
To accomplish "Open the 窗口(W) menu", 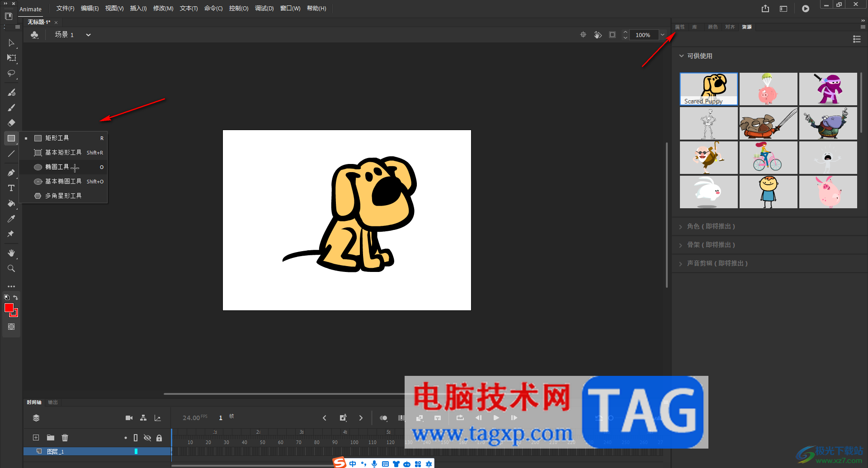I will pyautogui.click(x=290, y=9).
